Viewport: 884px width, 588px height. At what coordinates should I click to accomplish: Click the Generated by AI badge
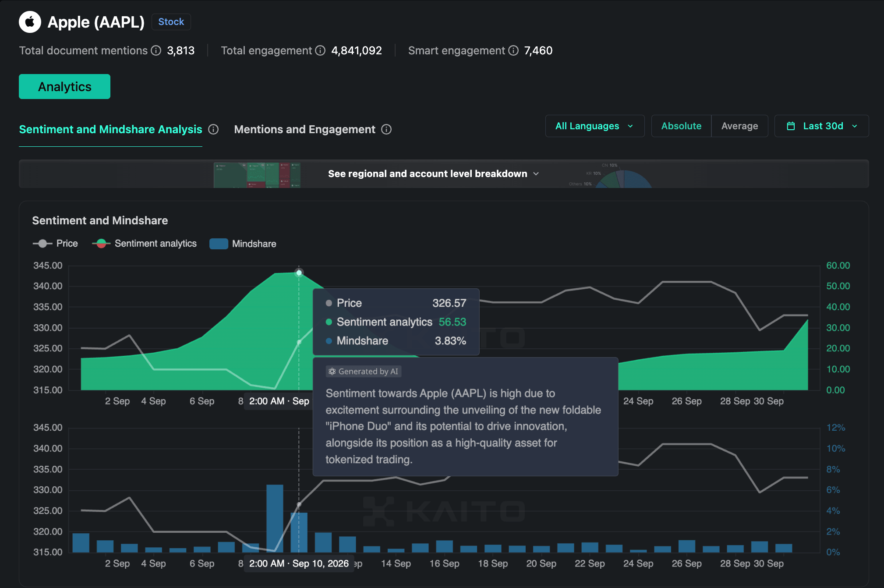pyautogui.click(x=364, y=372)
